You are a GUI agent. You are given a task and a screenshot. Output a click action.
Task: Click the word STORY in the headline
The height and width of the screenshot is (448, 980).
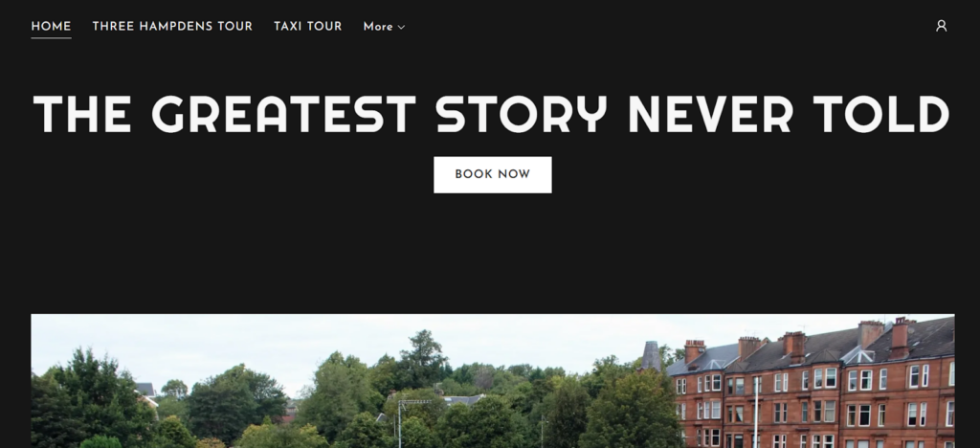[x=522, y=114]
